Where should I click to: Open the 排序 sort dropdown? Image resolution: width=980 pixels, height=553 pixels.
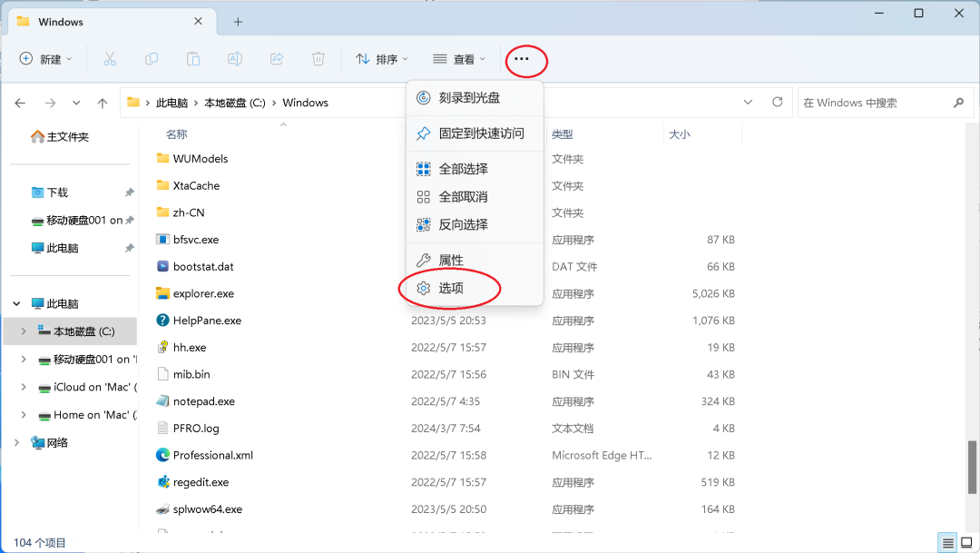pyautogui.click(x=382, y=59)
